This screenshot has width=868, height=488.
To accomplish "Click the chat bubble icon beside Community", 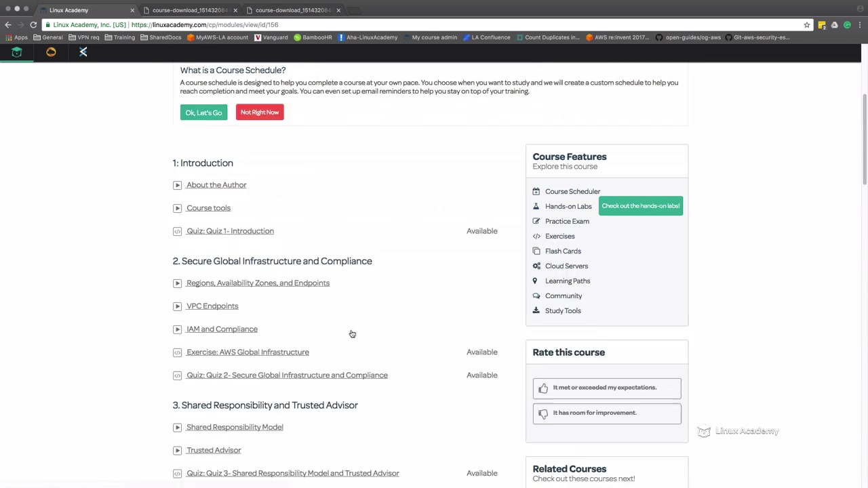I will (536, 296).
